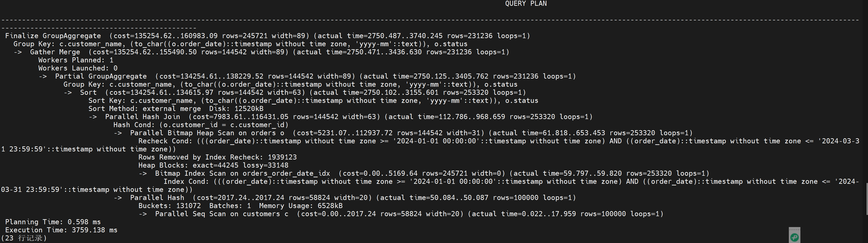Click the QUERY PLAN header text
Viewport: 868px width, 243px height.
526,4
